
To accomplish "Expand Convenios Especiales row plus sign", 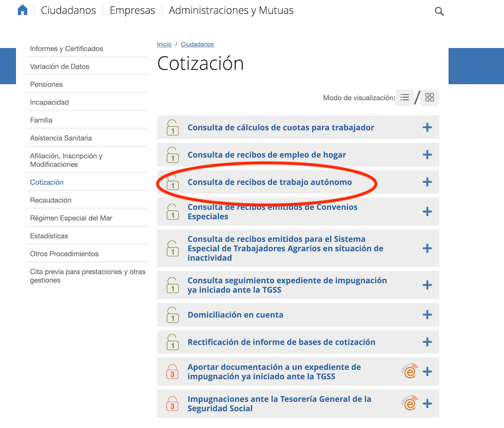I will pos(427,212).
